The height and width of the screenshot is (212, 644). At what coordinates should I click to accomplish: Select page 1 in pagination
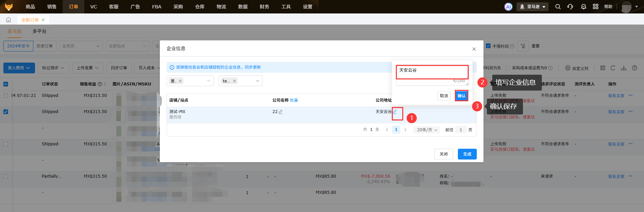396,130
